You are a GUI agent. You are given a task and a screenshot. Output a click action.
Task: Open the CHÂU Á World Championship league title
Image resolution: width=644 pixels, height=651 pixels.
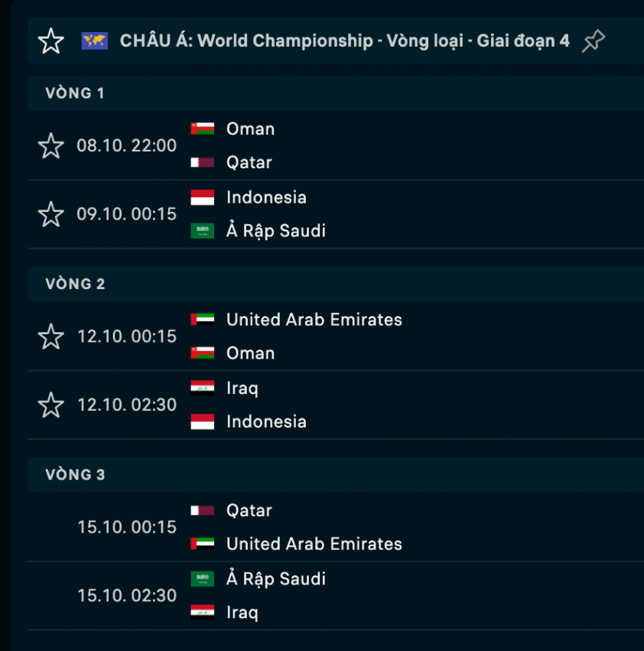click(344, 41)
